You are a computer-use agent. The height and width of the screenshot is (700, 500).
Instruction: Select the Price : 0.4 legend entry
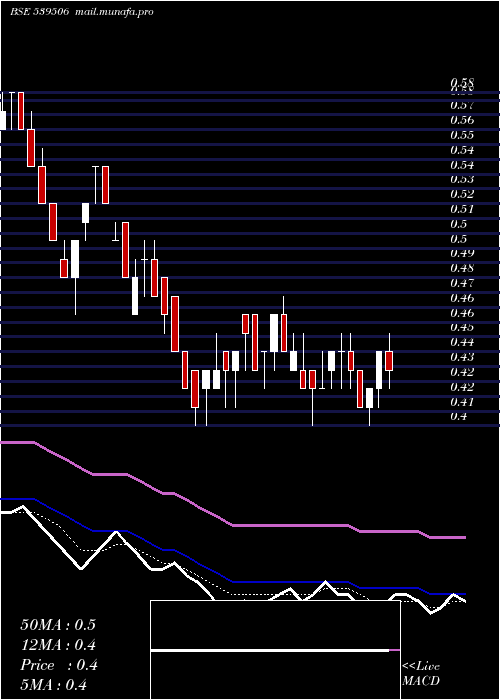(58, 665)
